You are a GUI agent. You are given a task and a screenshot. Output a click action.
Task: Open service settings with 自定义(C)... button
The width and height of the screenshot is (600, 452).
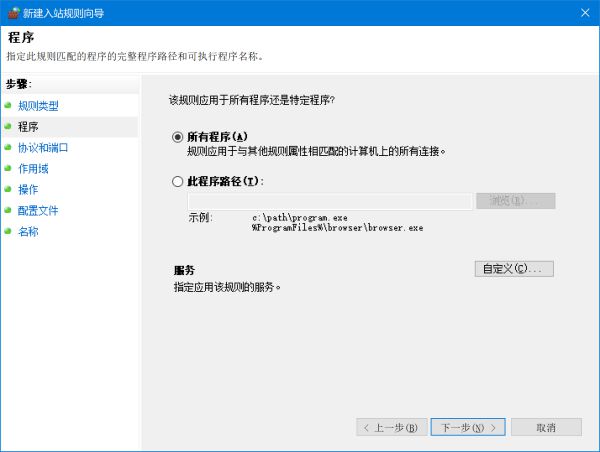coord(513,269)
